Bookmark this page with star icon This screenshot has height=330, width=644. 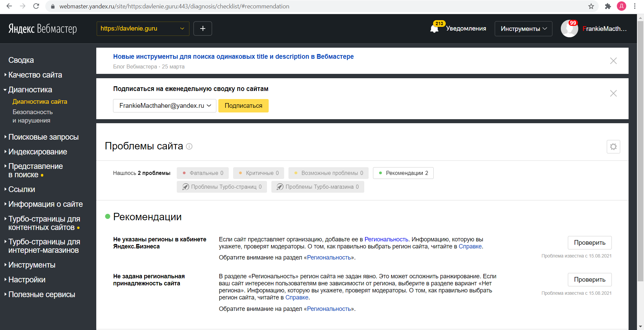coord(591,6)
